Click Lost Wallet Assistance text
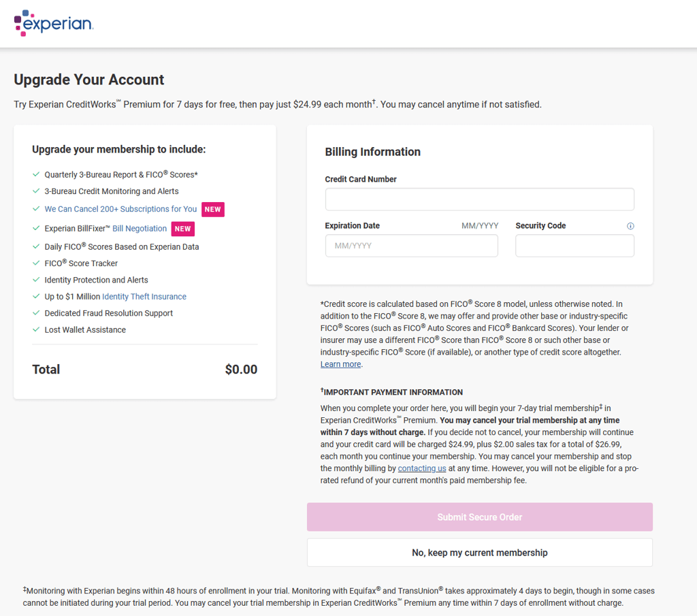Screen dimensions: 697x616 (85, 329)
